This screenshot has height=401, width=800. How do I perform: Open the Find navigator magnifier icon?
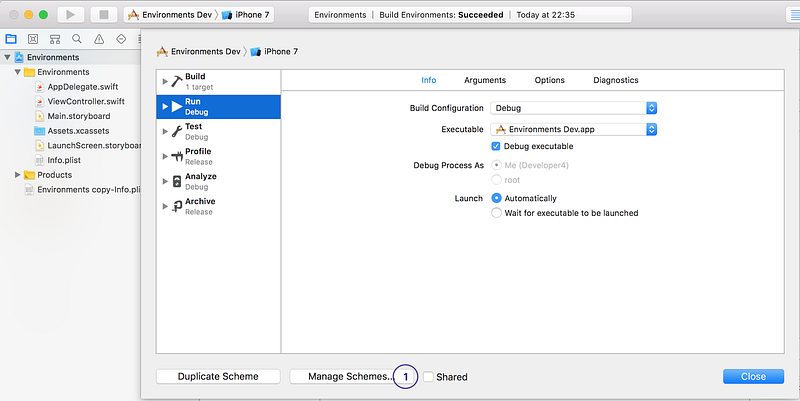77,39
